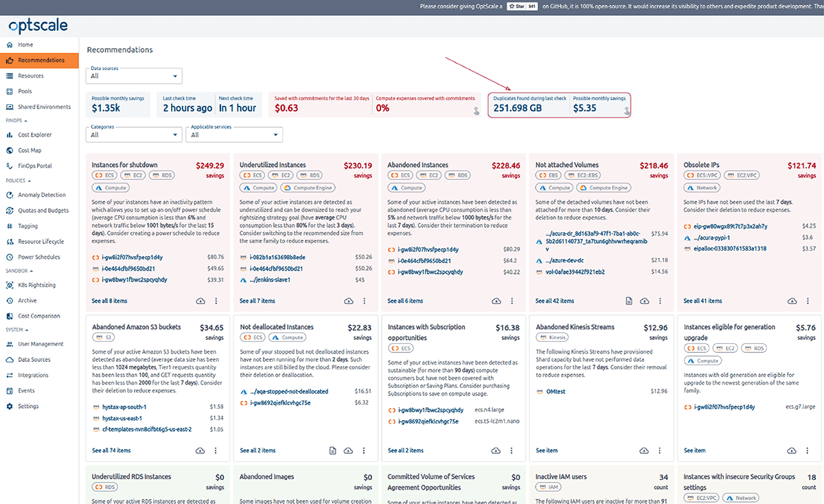The width and height of the screenshot is (824, 504).
Task: Download Abandoned Amazon S3 buckets items
Action: (x=201, y=450)
